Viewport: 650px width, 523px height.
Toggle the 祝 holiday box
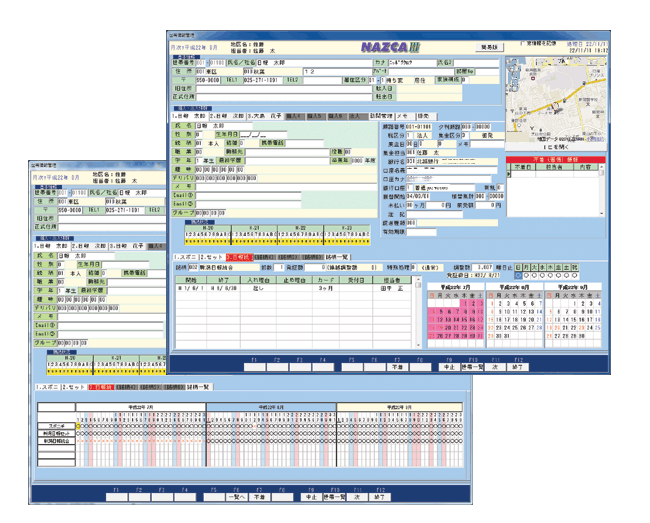click(x=575, y=267)
